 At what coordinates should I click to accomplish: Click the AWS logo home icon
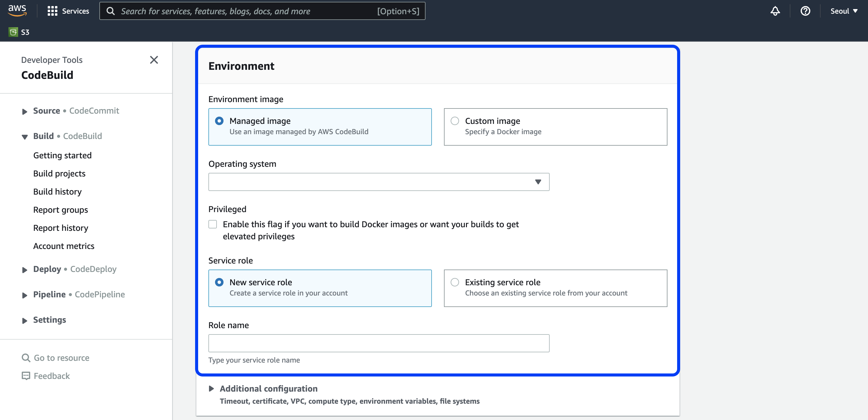[17, 11]
